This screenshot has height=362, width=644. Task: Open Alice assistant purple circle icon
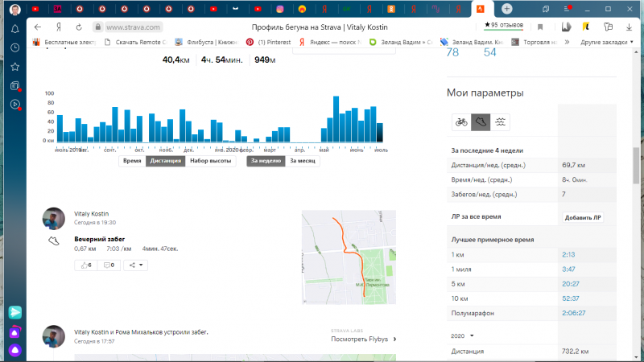click(x=14, y=350)
